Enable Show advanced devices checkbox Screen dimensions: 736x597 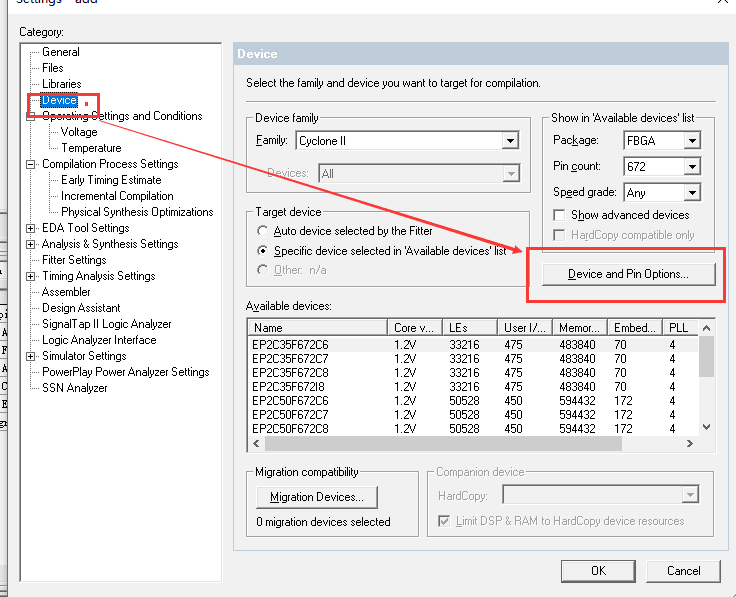[x=559, y=215]
